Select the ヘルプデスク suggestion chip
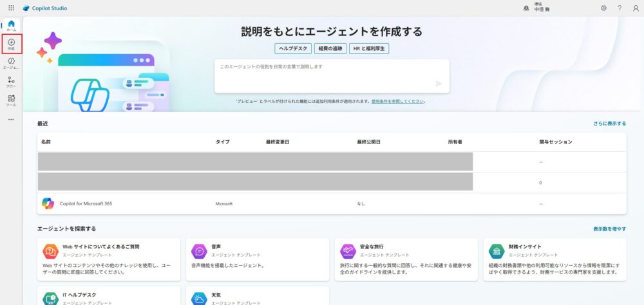 [x=293, y=48]
